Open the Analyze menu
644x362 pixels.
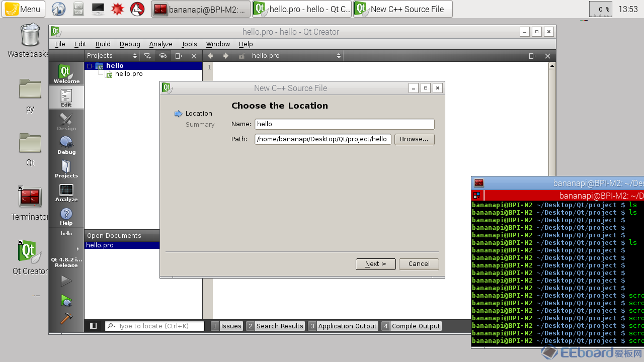pyautogui.click(x=160, y=44)
